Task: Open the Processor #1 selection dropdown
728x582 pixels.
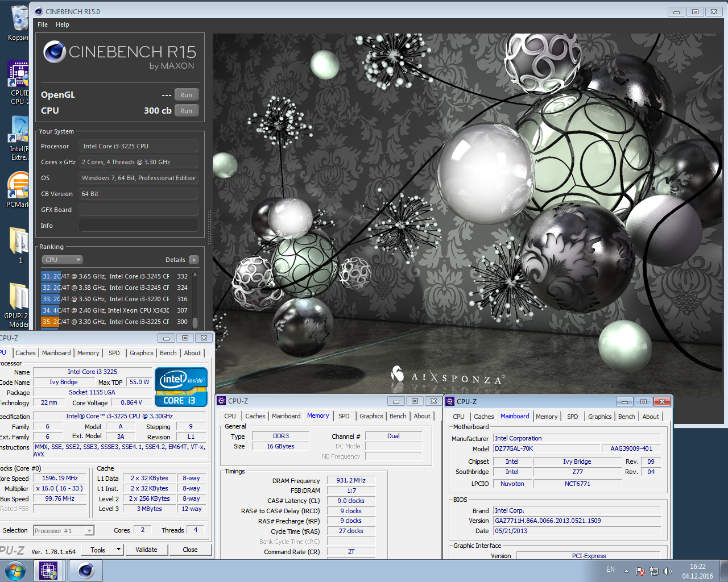Action: (64, 531)
